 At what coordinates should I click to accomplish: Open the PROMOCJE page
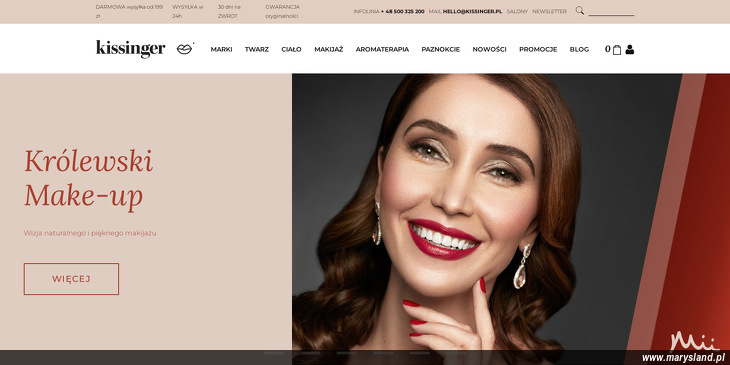click(x=538, y=49)
